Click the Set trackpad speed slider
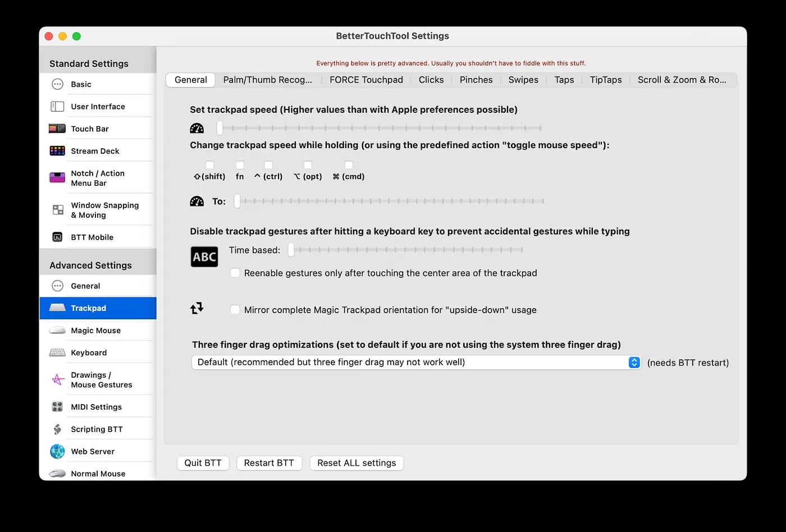Screen dimensions: 786x532 click(380, 129)
